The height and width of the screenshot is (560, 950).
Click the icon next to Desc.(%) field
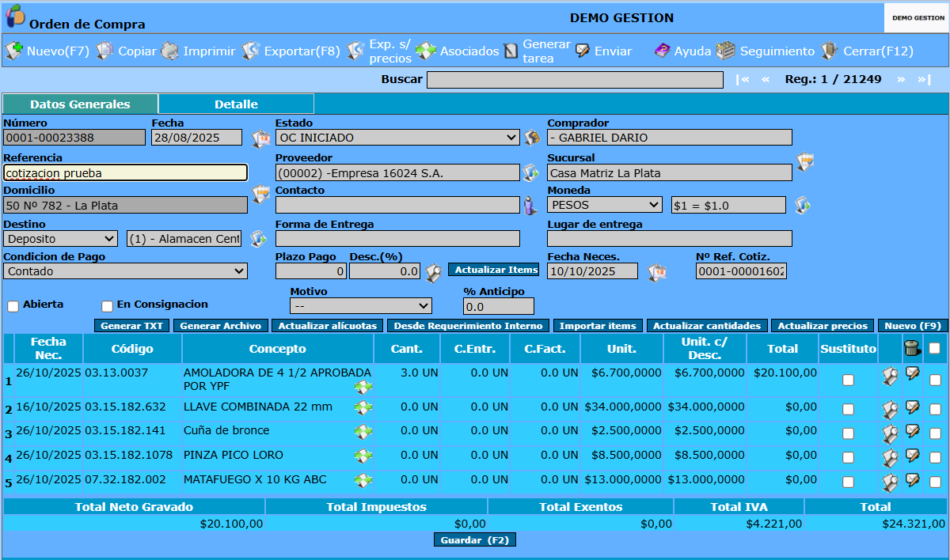coord(434,274)
